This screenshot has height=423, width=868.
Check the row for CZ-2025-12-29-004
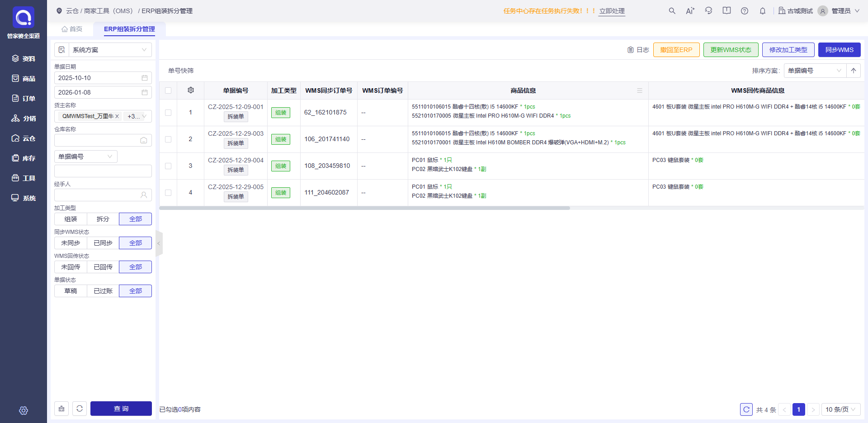tap(168, 166)
